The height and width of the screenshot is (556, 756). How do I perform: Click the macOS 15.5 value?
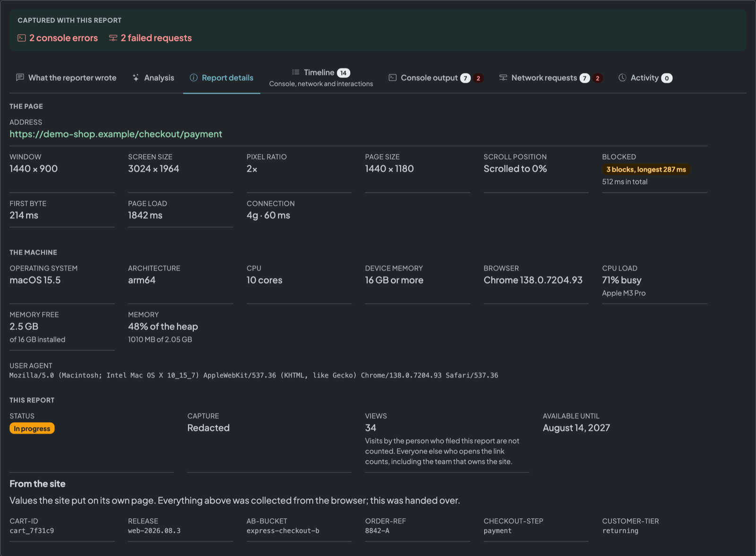pyautogui.click(x=35, y=280)
